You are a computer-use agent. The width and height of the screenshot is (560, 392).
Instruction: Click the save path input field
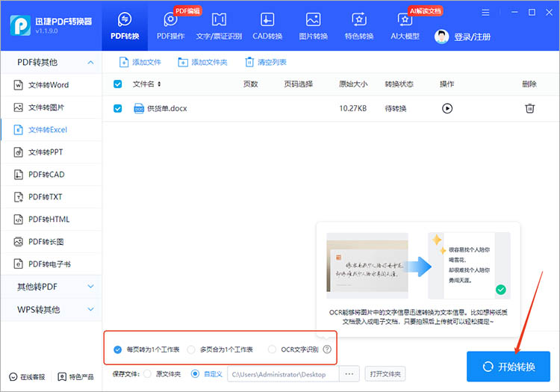283,374
